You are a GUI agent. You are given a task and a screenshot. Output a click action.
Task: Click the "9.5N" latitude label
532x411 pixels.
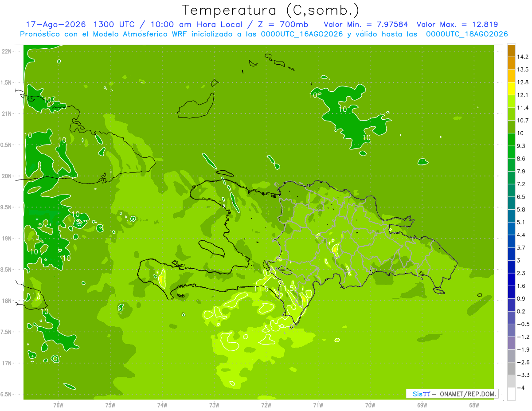click(7, 207)
